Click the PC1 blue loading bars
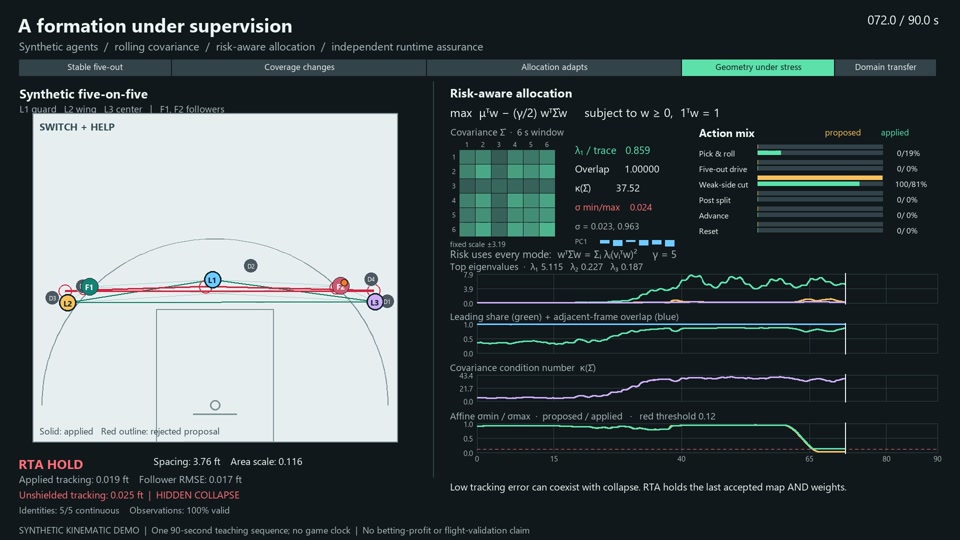 [x=637, y=242]
